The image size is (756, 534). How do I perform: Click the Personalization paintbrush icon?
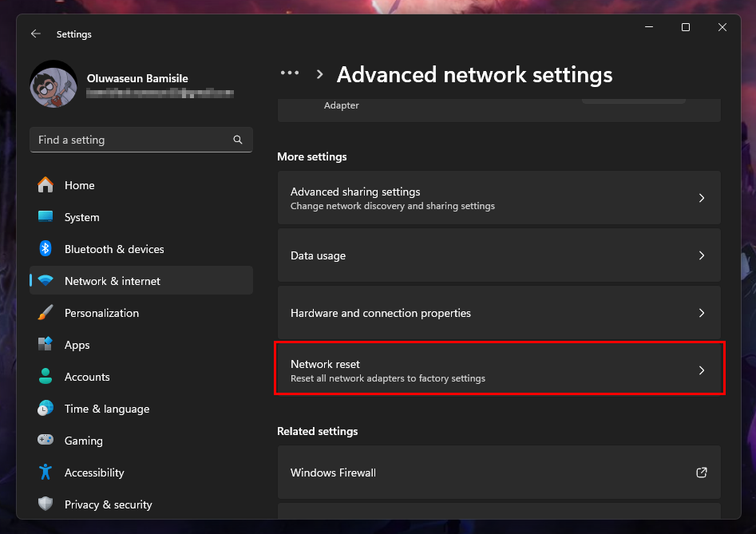[x=46, y=312]
